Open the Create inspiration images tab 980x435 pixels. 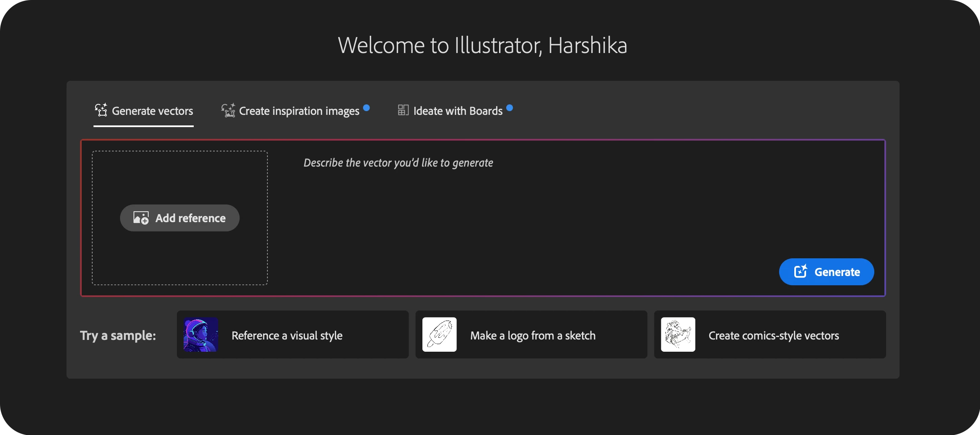[295, 111]
